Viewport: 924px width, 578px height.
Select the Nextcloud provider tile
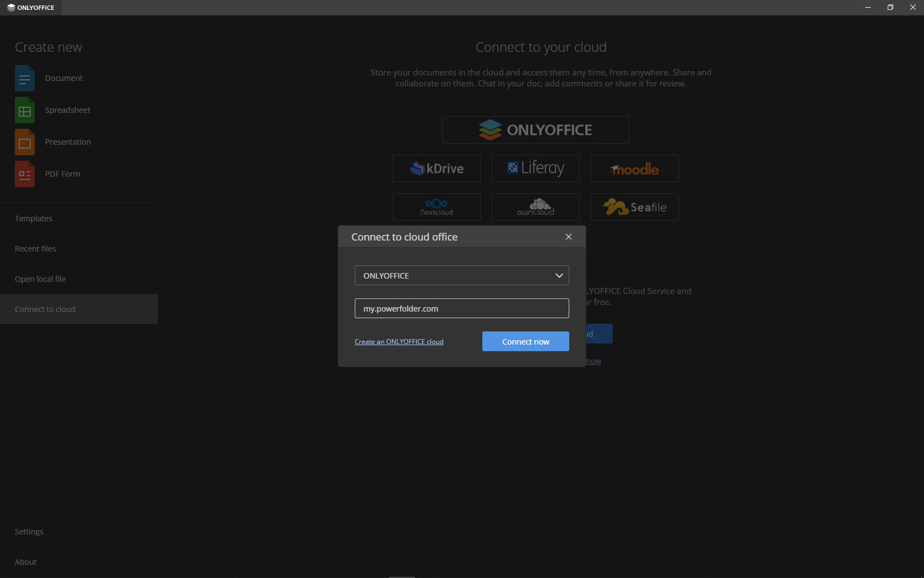[436, 207]
